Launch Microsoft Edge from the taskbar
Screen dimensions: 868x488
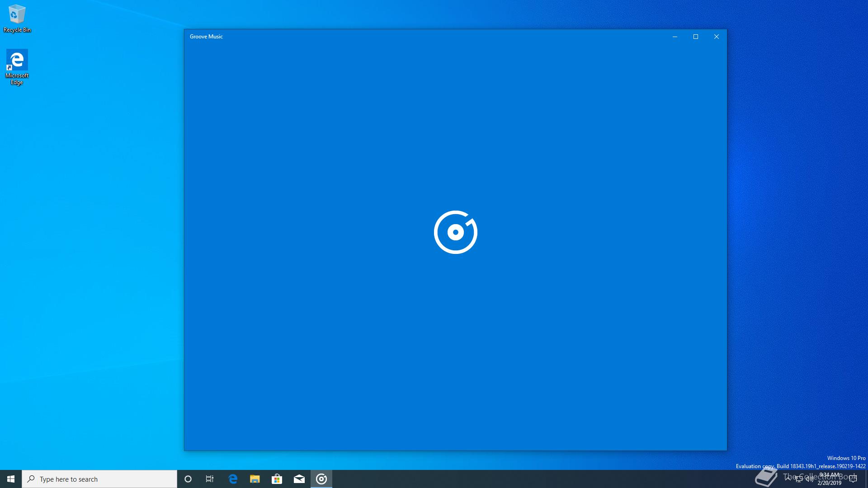233,479
